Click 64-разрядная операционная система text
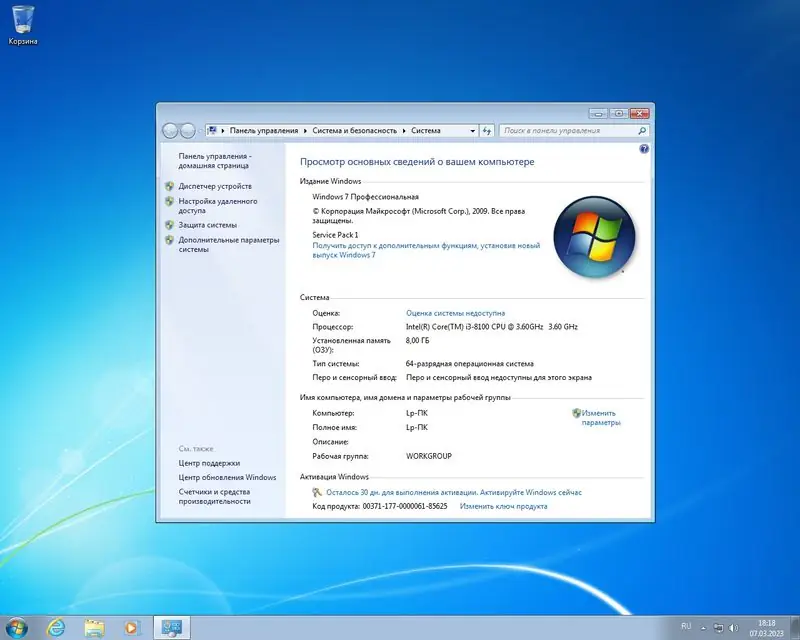The image size is (800, 640). pos(469,364)
